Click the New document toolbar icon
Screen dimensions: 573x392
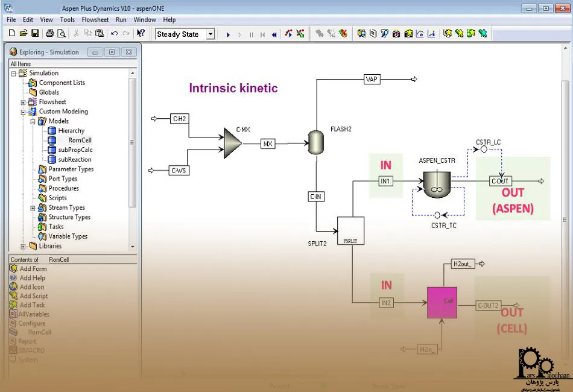tap(11, 34)
